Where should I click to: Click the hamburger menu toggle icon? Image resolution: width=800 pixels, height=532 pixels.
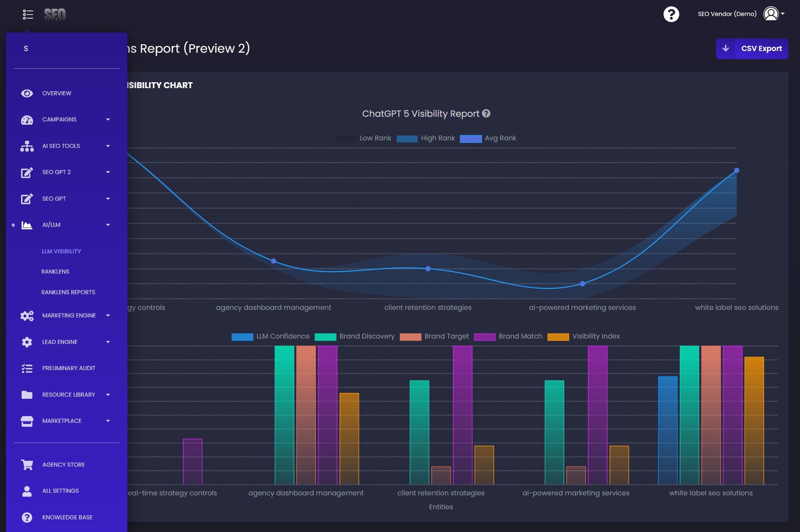click(x=28, y=14)
